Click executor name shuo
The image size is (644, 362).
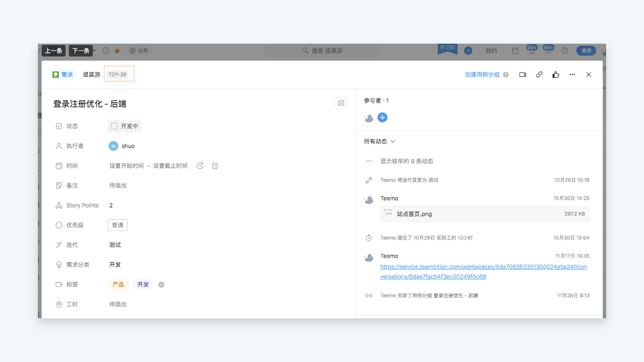(x=128, y=146)
